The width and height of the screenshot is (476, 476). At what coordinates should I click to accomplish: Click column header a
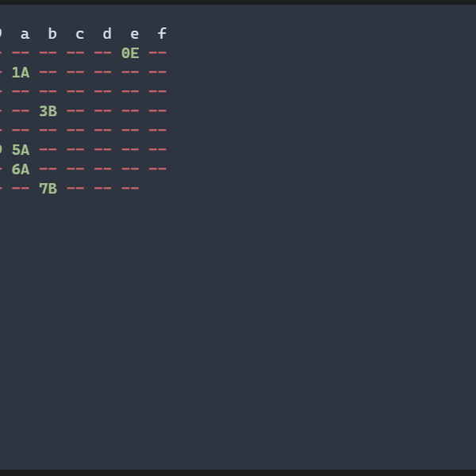click(x=25, y=33)
